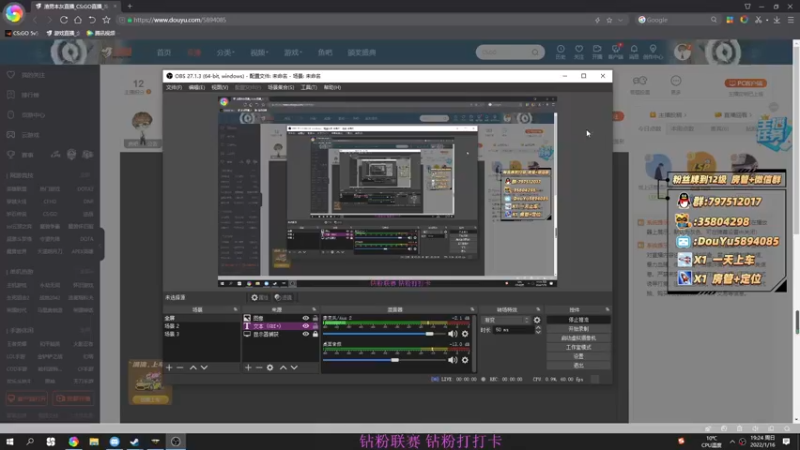Pop out the Audio Mixer dock via its header icon
This screenshot has height=450, width=800.
coord(472,310)
